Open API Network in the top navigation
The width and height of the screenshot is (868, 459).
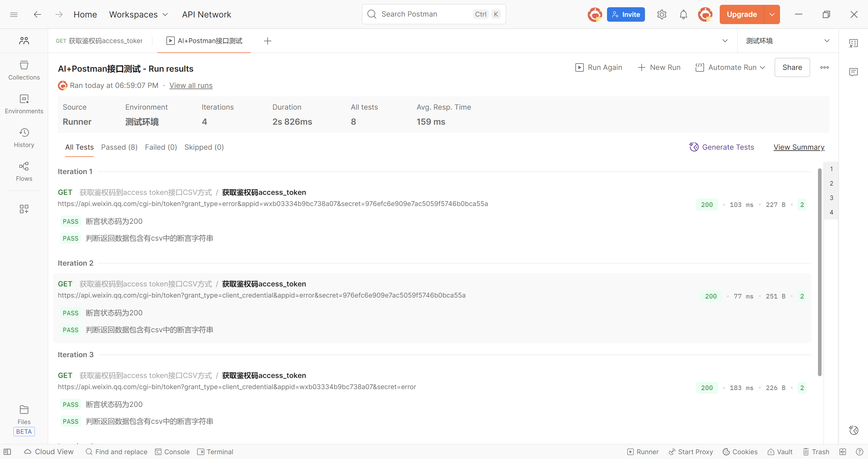pos(206,14)
